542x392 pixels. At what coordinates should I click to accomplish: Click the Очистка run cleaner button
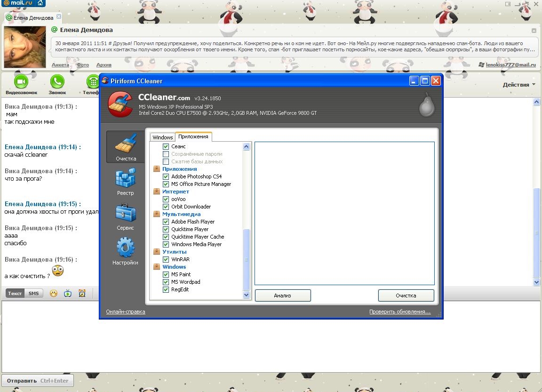click(x=406, y=296)
